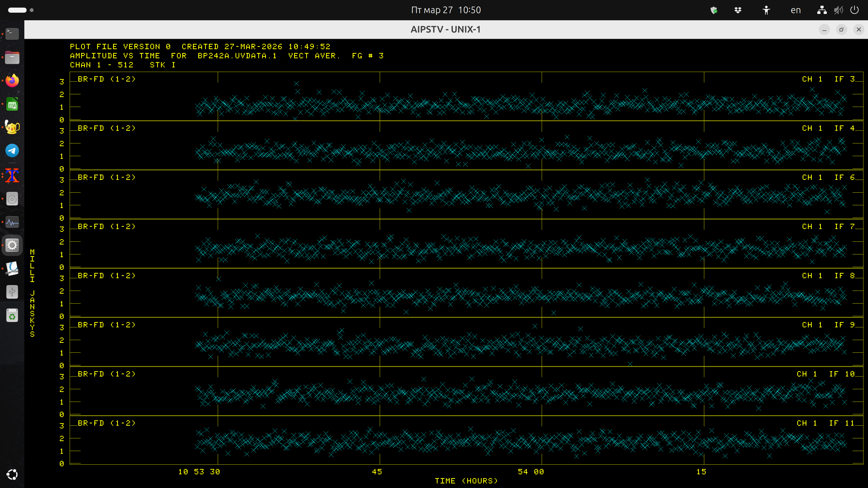
Task: Show Applications via the Ubuntu logo button
Action: [x=12, y=475]
